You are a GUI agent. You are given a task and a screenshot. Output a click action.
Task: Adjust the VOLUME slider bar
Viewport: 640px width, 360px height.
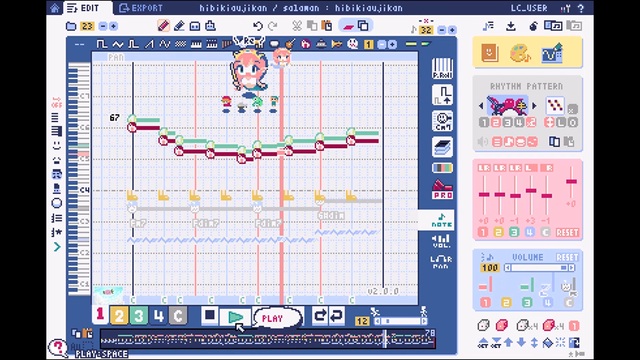pos(539,268)
